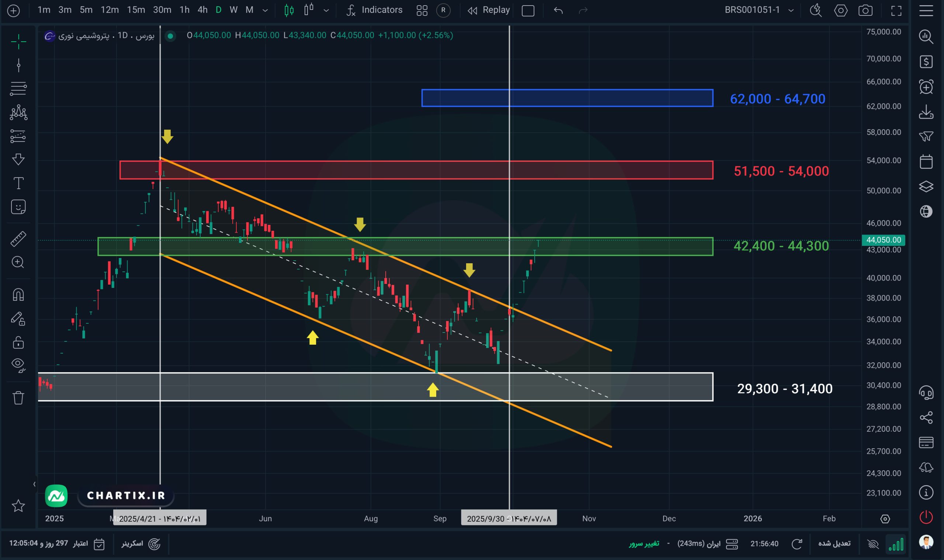Click the current price label 44,050.00 on axis
Image resolution: width=944 pixels, height=560 pixels.
883,240
